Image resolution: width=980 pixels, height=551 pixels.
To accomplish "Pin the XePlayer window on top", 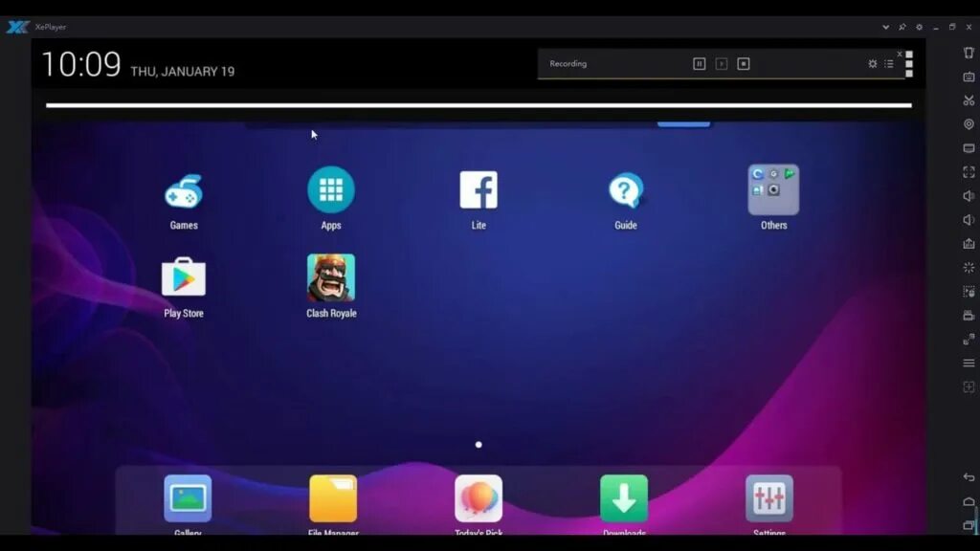I will (x=902, y=27).
